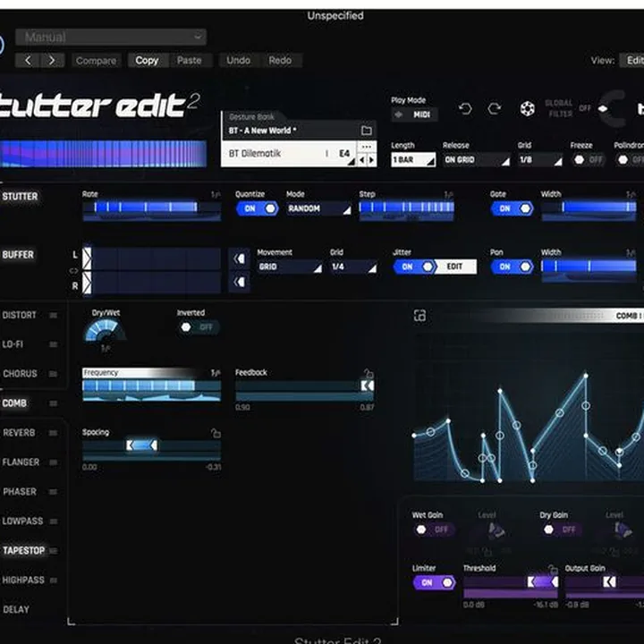Open the gesture Grid 1/8 dropdown

[540, 160]
